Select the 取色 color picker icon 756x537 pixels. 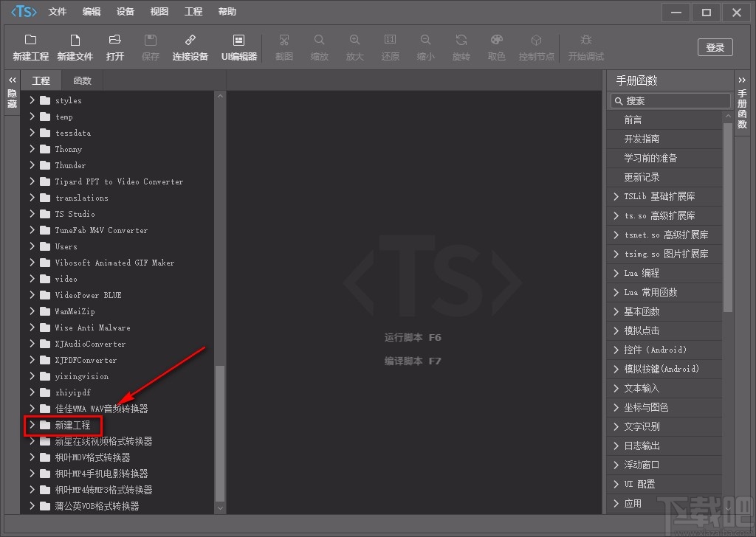(497, 46)
